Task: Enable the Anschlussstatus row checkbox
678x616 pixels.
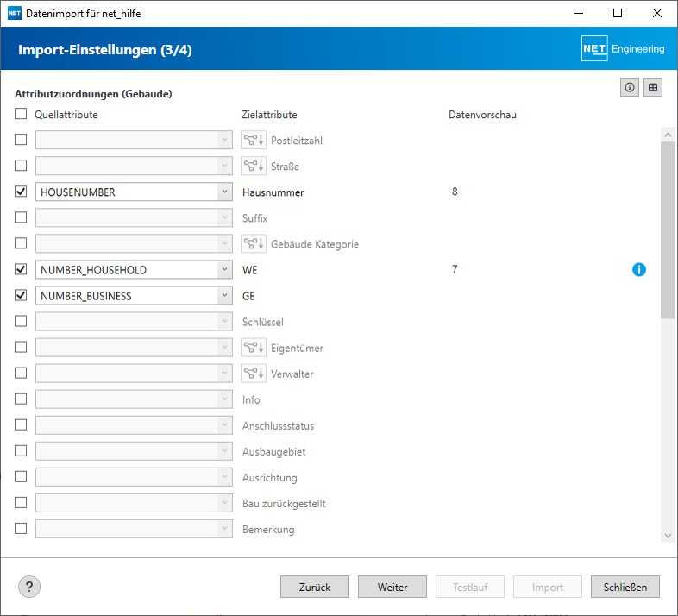Action: [x=21, y=424]
